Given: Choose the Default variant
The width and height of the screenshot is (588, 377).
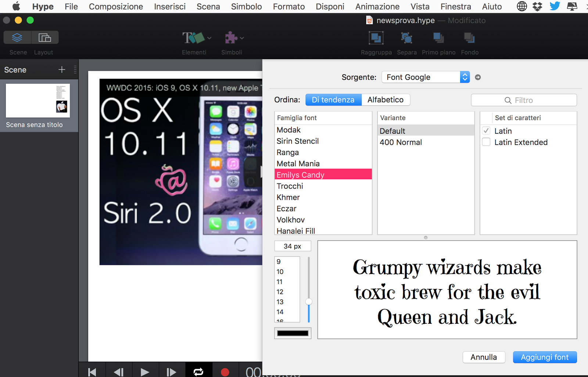Looking at the screenshot, I should pyautogui.click(x=426, y=131).
